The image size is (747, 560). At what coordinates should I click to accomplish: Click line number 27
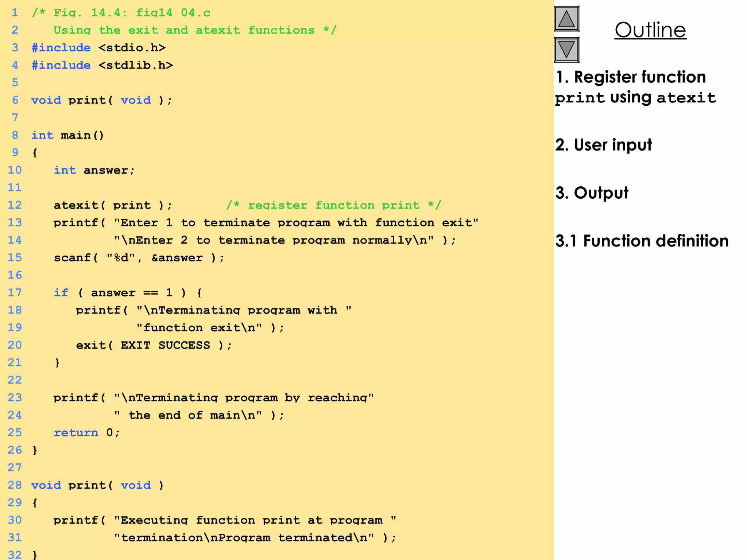(15, 468)
